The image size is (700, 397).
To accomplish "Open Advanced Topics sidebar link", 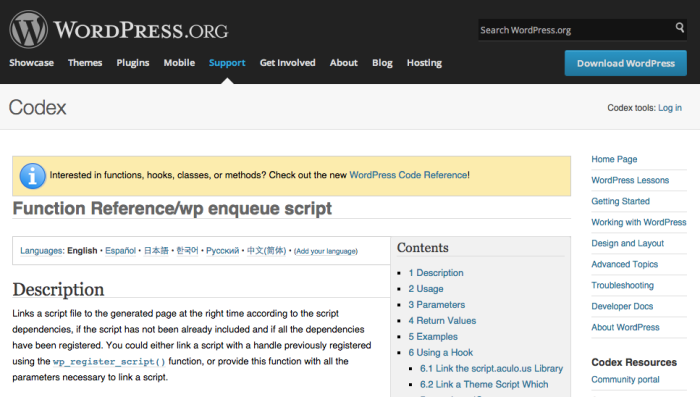I will (x=625, y=264).
